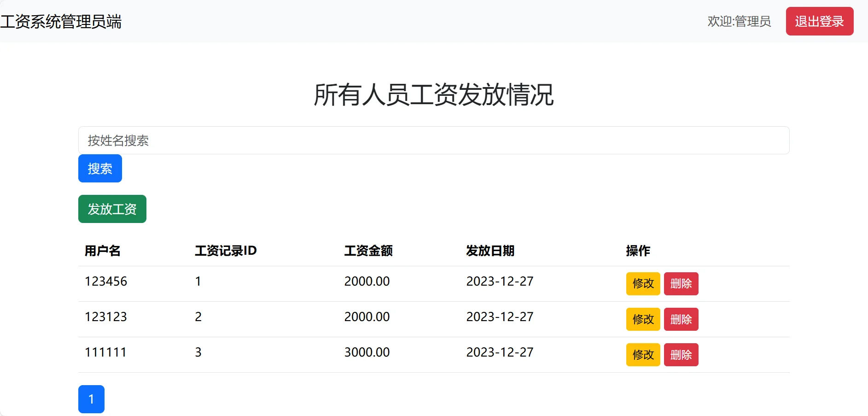Click the 按姓名搜索 search input field
Image resolution: width=868 pixels, height=416 pixels.
click(x=433, y=141)
